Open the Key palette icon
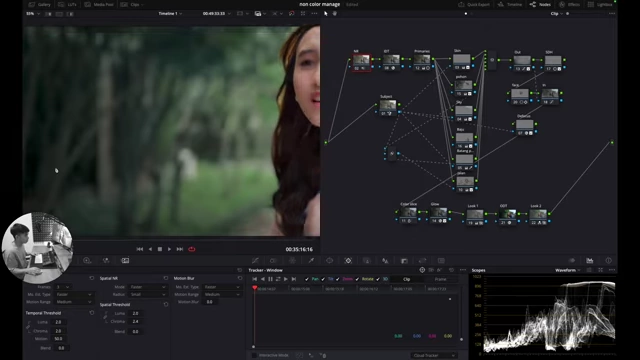The image size is (640, 360). 404,260
